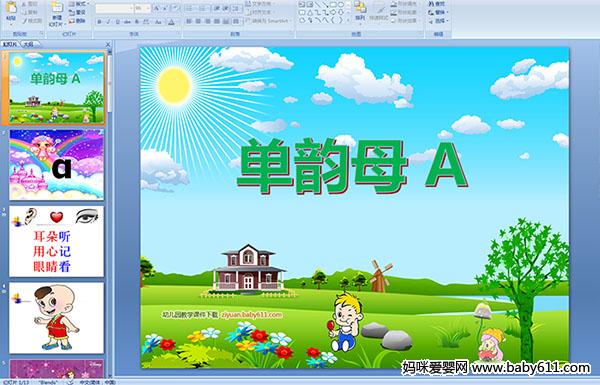600x385 pixels.
Task: Select the rainbow letter a slide thumbnail
Action: pyautogui.click(x=57, y=165)
